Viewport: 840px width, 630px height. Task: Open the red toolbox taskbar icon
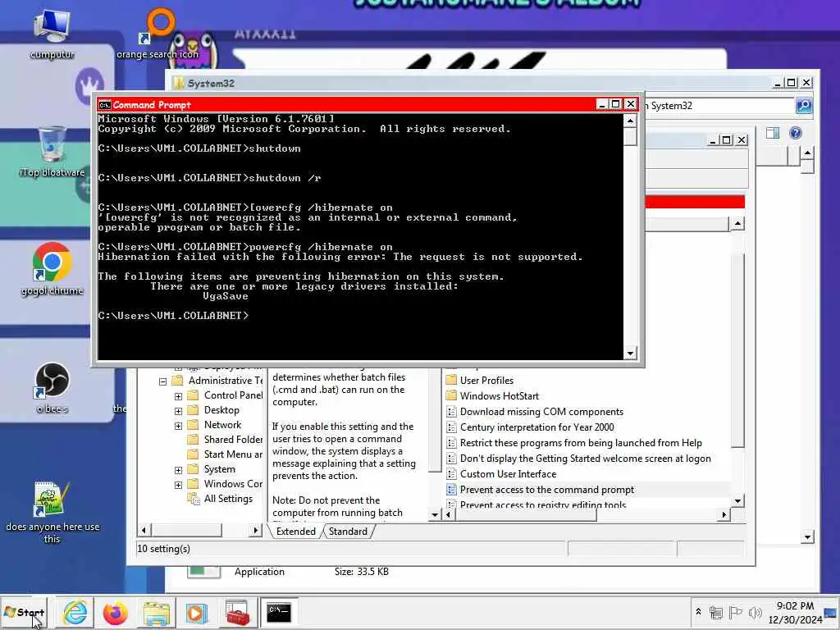[237, 612]
